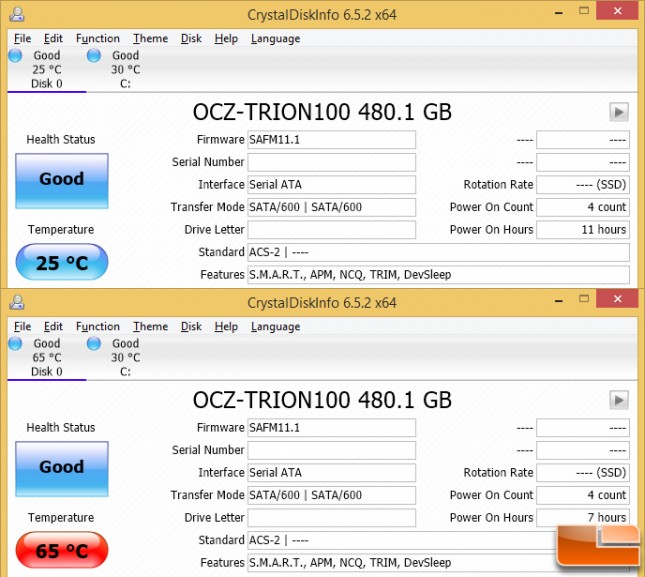645x577 pixels.
Task: Open Edit menu in lower window
Action: 53,327
